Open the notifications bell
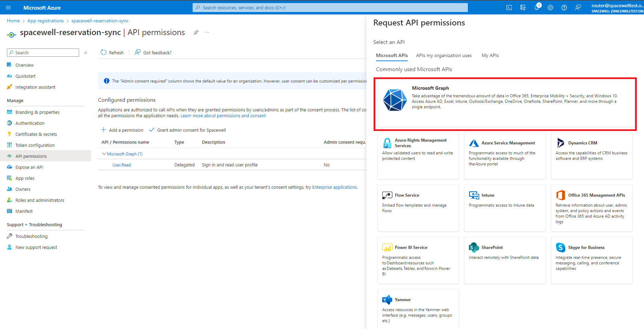 pyautogui.click(x=537, y=8)
